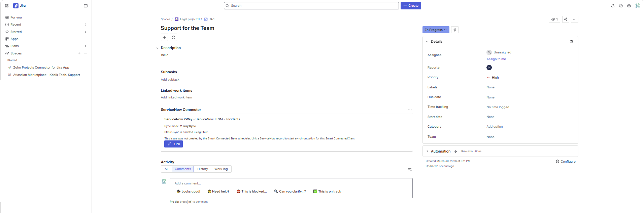
Task: Insert the This is on track comment
Action: pyautogui.click(x=327, y=191)
